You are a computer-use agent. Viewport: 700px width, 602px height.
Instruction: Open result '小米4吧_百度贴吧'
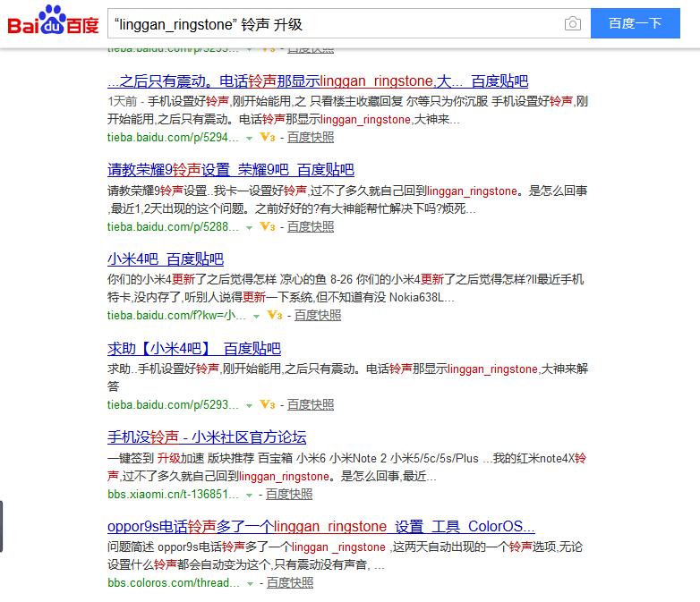166,259
